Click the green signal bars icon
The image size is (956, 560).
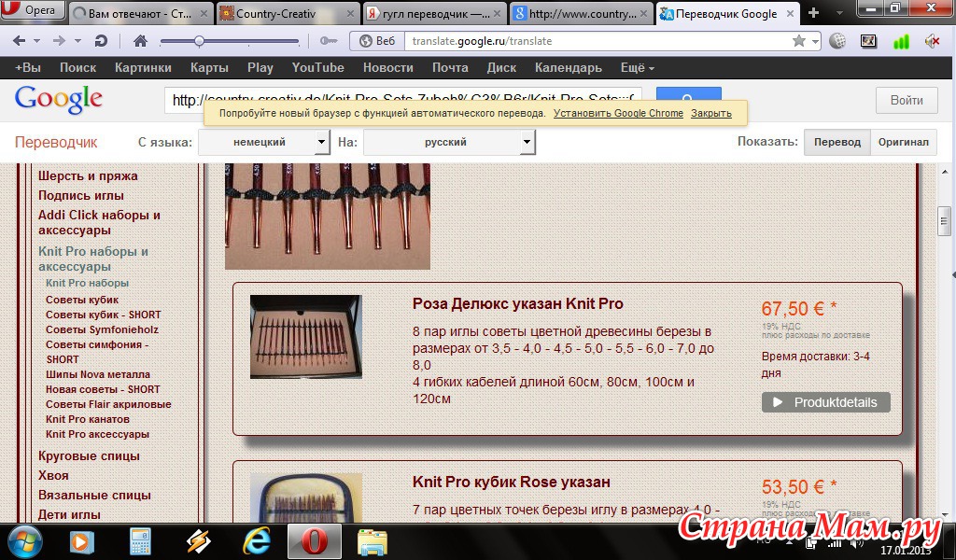coord(901,41)
